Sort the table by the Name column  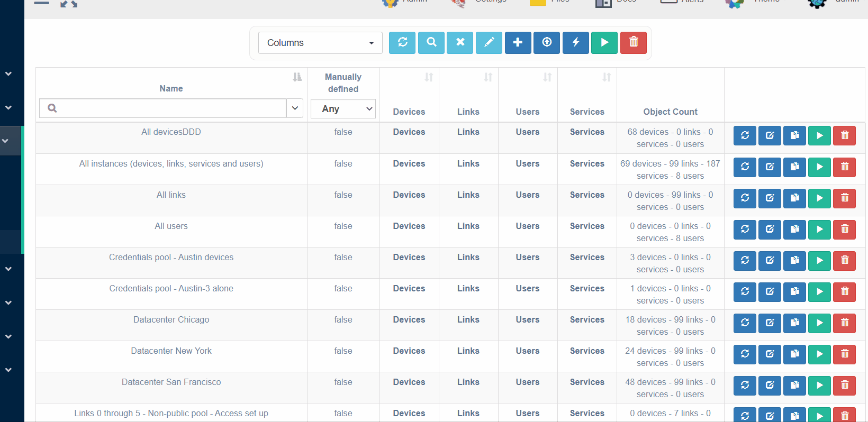tap(297, 77)
